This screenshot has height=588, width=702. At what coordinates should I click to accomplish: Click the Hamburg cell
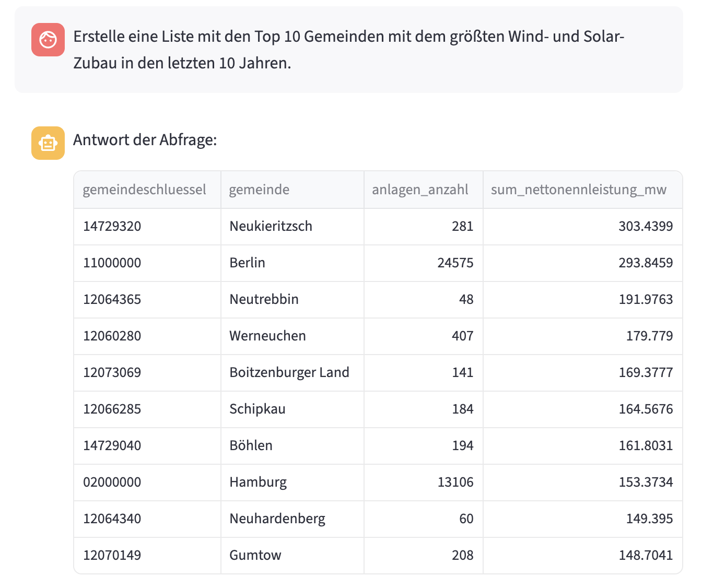pos(292,483)
